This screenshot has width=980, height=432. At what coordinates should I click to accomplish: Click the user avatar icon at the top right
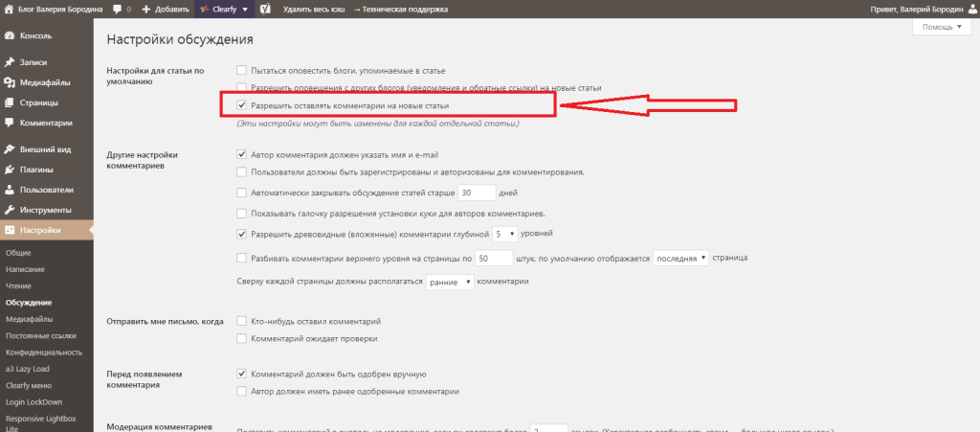[x=970, y=10]
